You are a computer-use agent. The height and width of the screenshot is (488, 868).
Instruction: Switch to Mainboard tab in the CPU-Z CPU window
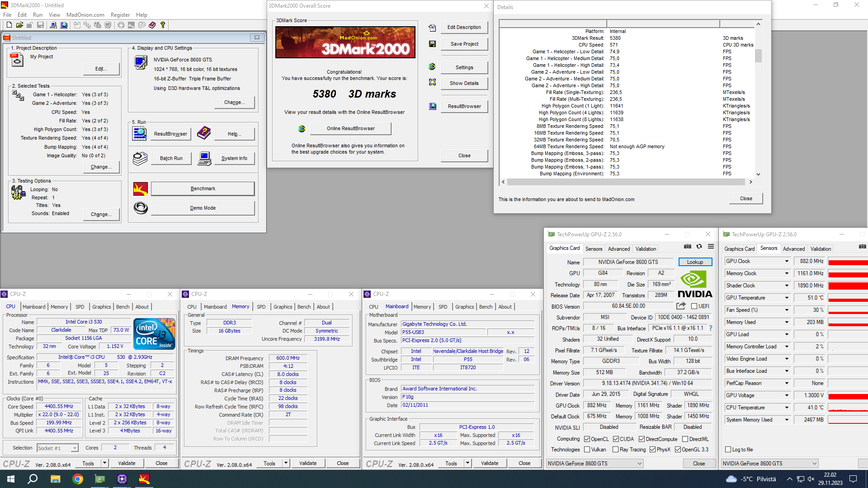click(x=34, y=307)
